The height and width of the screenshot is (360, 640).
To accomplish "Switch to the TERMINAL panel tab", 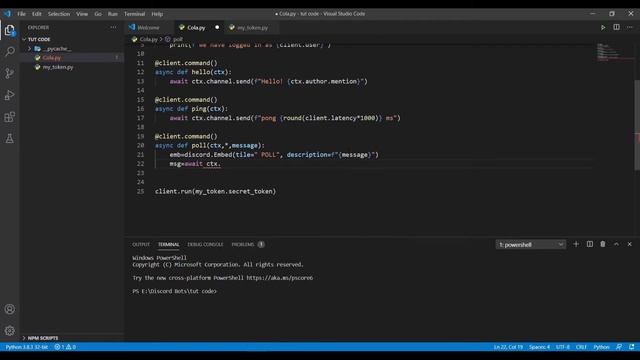I will point(169,244).
